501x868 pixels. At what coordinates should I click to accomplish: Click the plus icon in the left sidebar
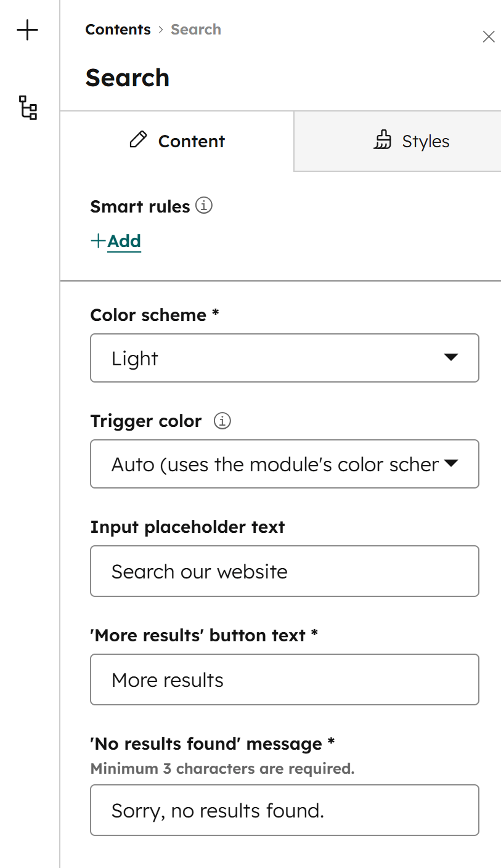pos(28,30)
